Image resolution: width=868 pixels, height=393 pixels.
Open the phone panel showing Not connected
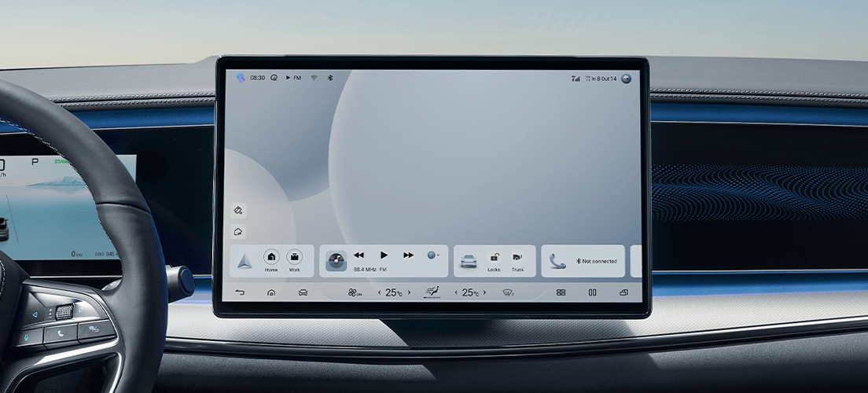tap(583, 261)
